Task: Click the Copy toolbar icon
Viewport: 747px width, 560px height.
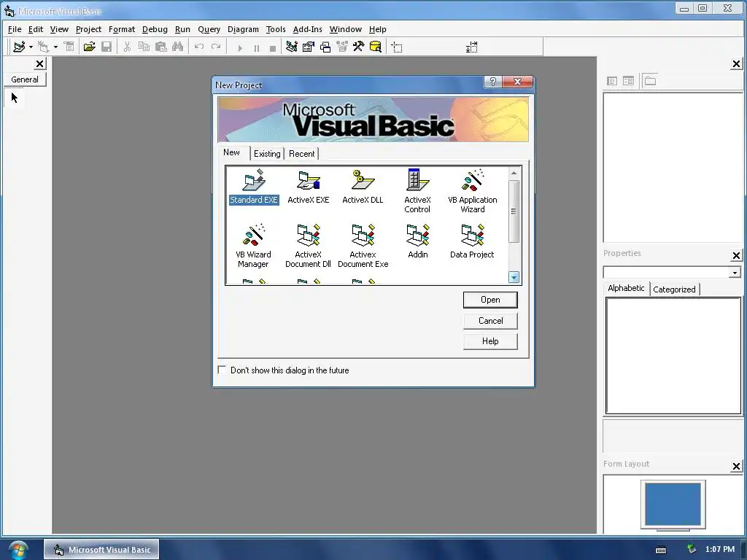Action: point(144,47)
